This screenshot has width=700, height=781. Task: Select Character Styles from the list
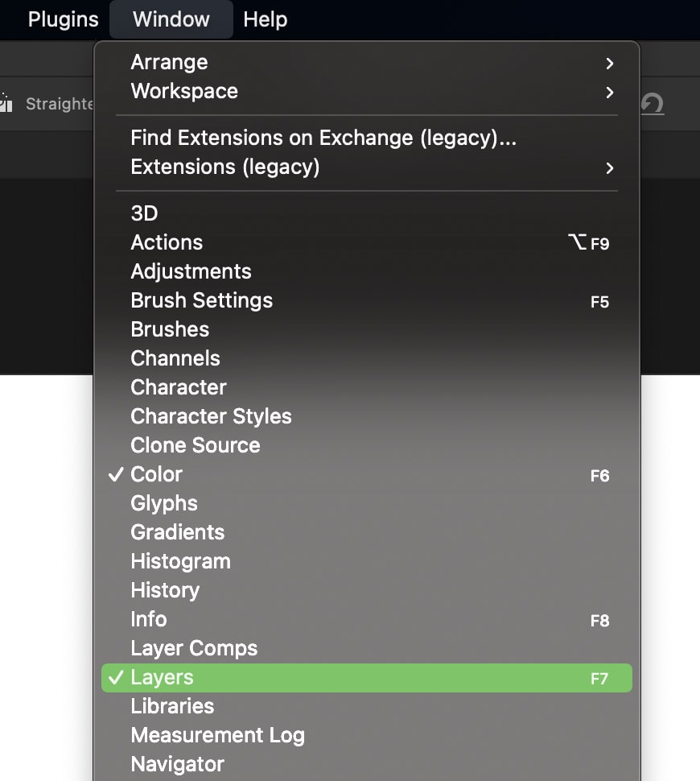coord(367,416)
